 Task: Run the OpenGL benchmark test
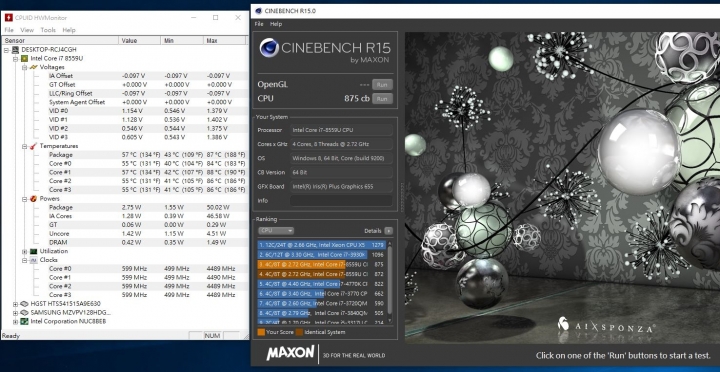coord(382,85)
